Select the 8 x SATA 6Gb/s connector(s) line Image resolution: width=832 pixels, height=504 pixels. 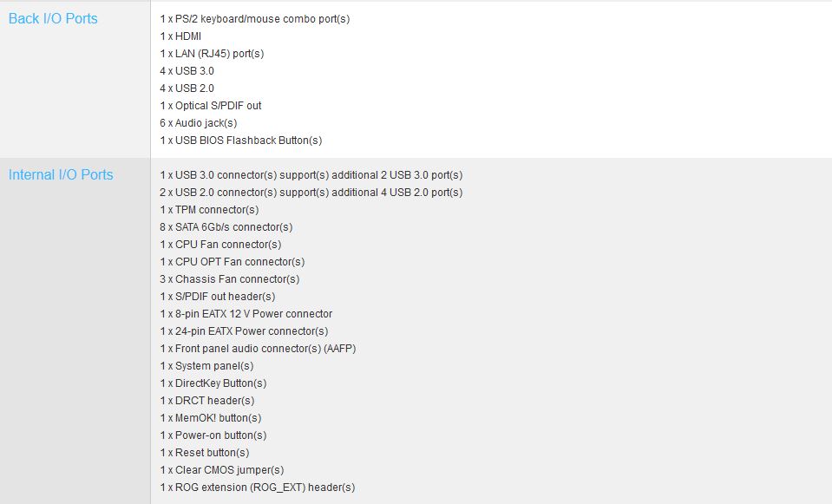[226, 226]
